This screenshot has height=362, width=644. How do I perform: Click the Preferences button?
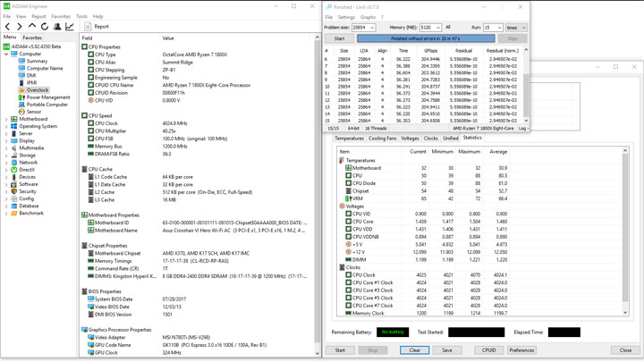(521, 350)
